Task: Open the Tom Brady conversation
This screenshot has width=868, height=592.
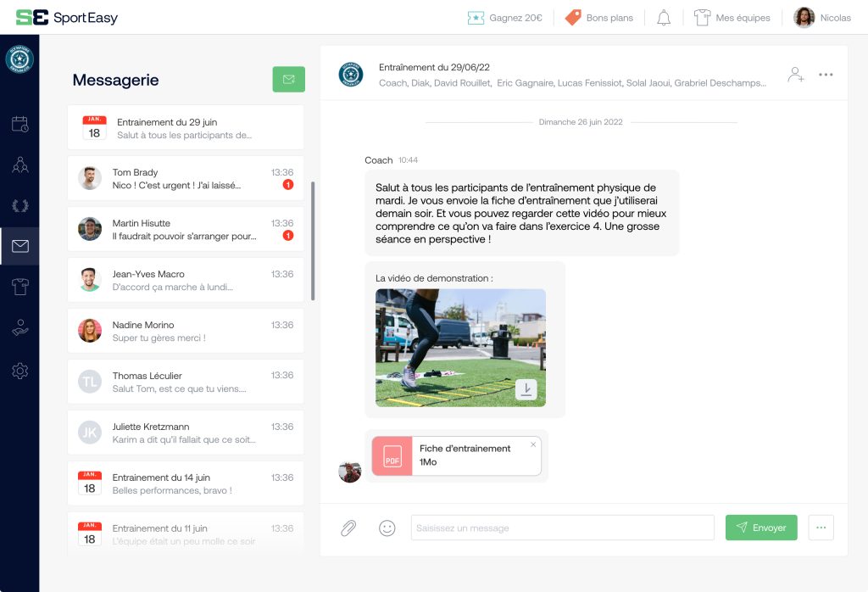Action: (186, 178)
